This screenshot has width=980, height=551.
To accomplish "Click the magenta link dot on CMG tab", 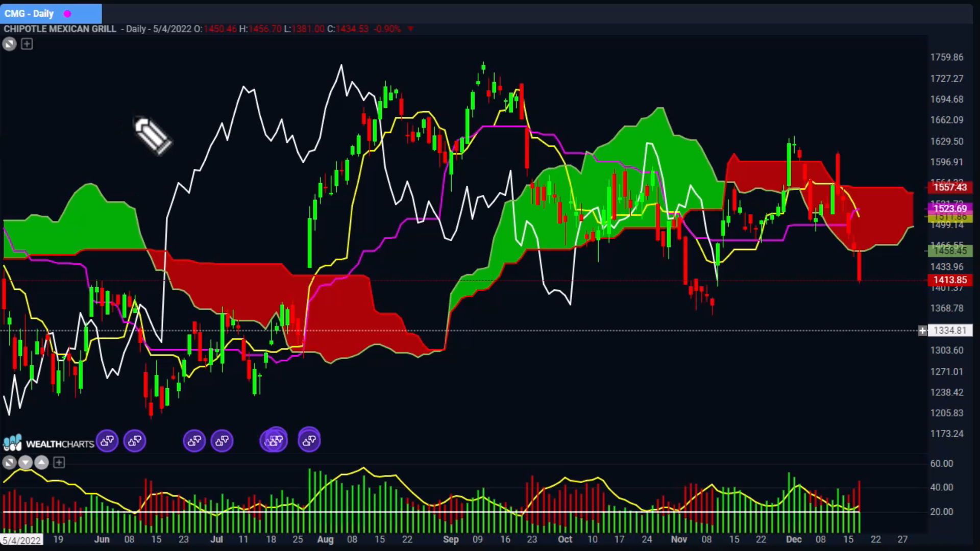I will [x=67, y=14].
